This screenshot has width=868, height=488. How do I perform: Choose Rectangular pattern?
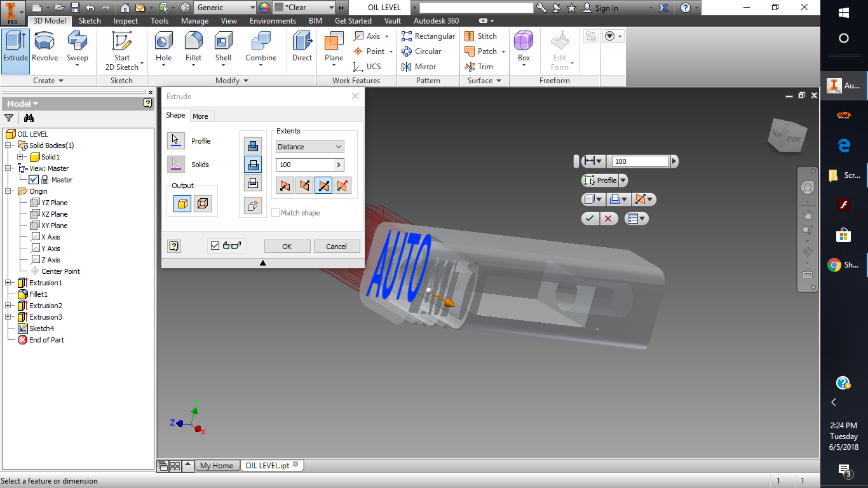point(428,36)
